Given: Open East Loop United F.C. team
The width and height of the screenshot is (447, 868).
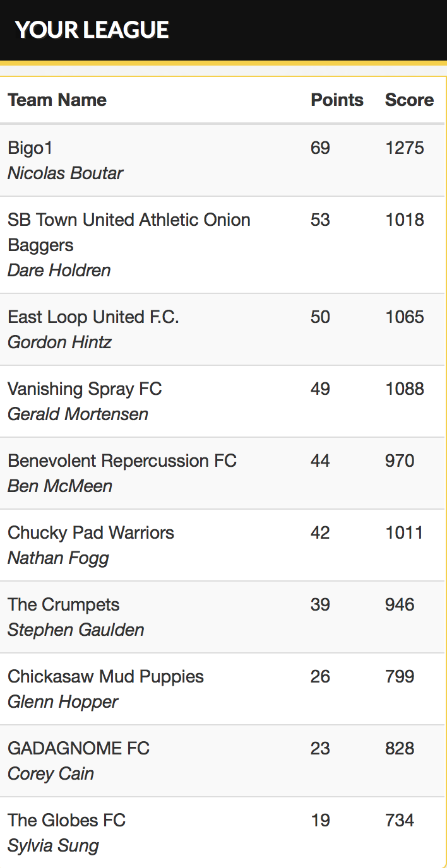Looking at the screenshot, I should [x=93, y=317].
